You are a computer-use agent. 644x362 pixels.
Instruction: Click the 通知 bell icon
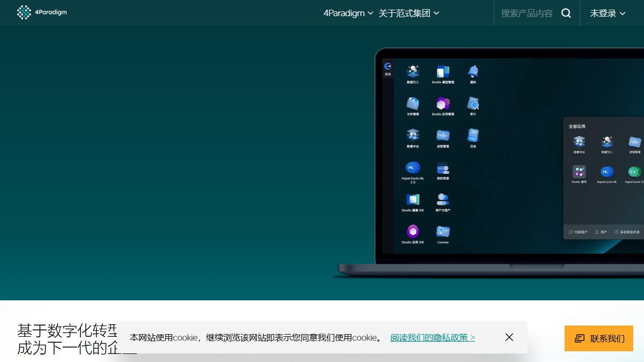tap(473, 75)
